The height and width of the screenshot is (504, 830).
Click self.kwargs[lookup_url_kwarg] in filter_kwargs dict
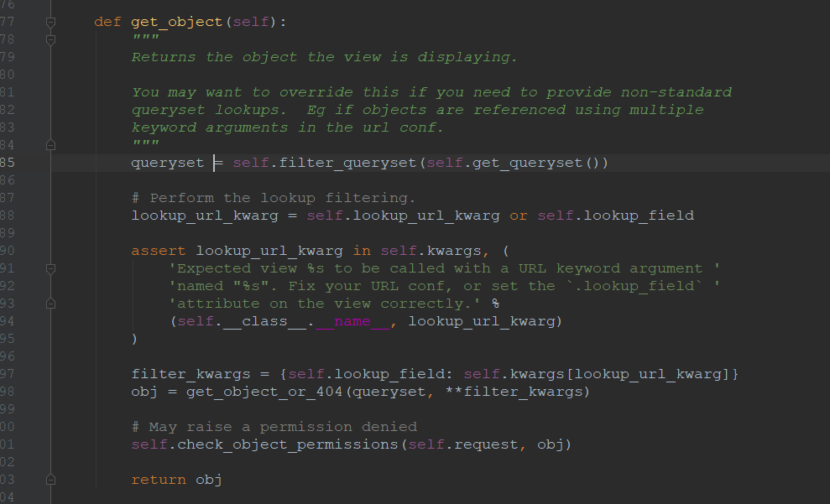[597, 374]
